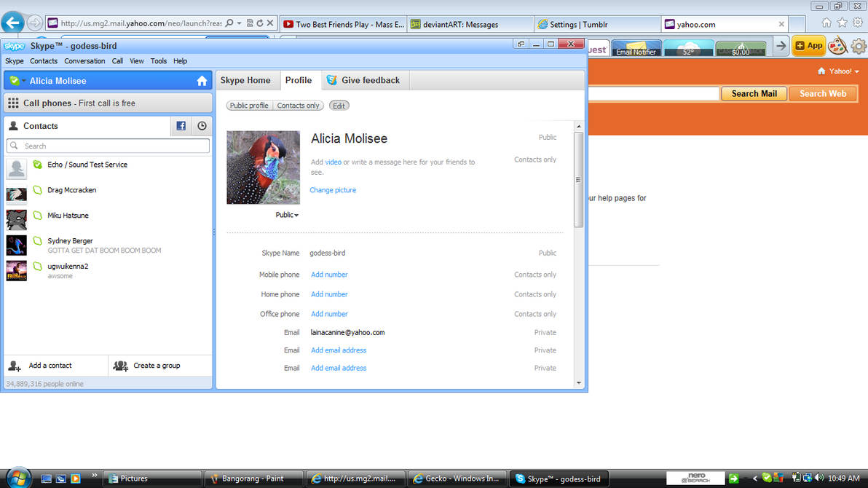Close the yahoo.com browser tab
The height and width of the screenshot is (488, 868).
click(781, 24)
